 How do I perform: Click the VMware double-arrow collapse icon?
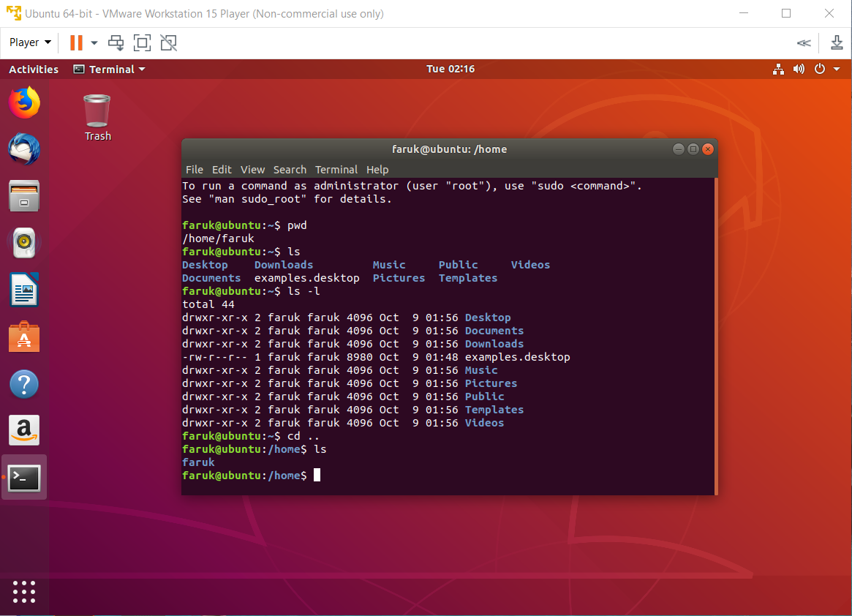(x=804, y=42)
